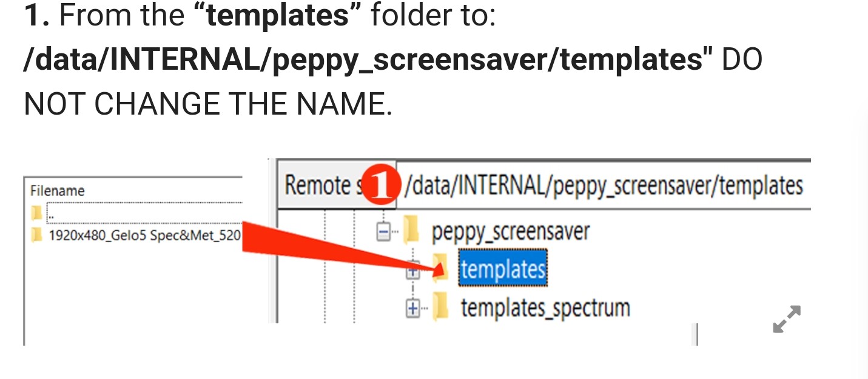Screen dimensions: 868x379
Task: Click the parent directory folder icon
Action: pos(38,213)
